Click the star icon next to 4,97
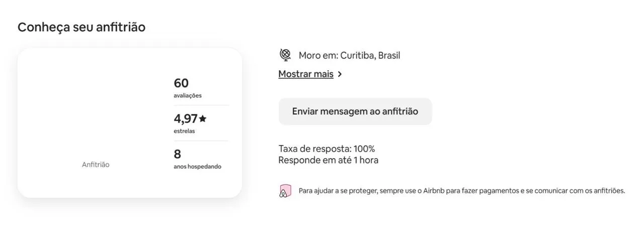The image size is (644, 229). pyautogui.click(x=203, y=119)
